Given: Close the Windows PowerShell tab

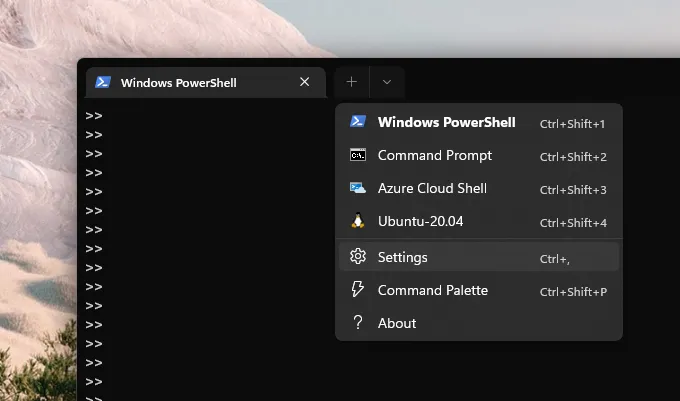Looking at the screenshot, I should tap(304, 82).
